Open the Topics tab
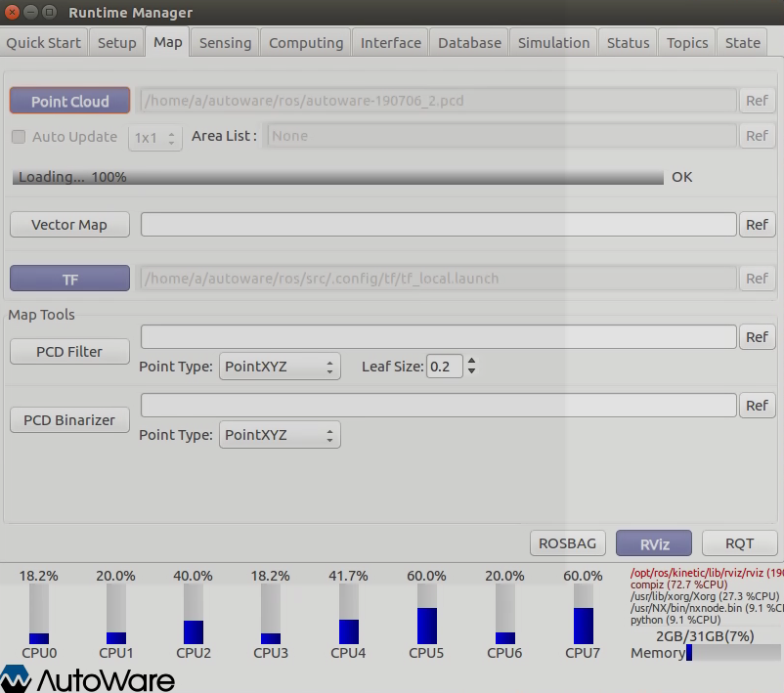Viewport: 784px width, 693px height. click(x=687, y=43)
